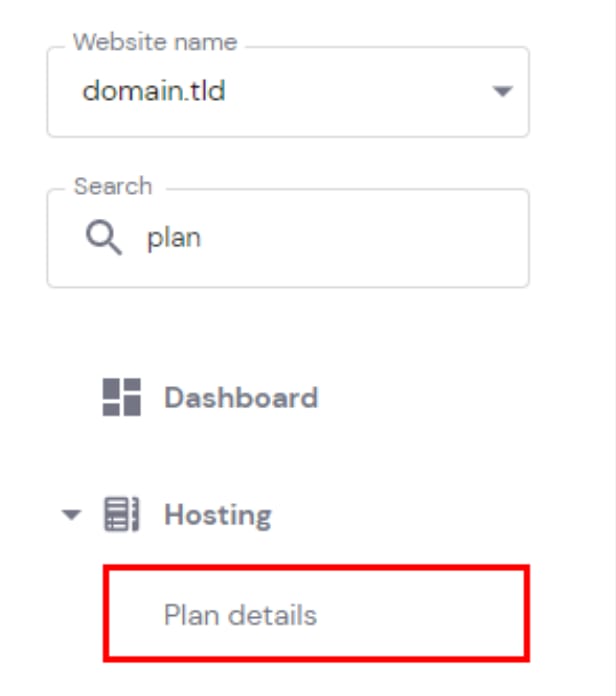This screenshot has height=696, width=616.
Task: Collapse the Hosting section triangle
Action: pos(70,516)
